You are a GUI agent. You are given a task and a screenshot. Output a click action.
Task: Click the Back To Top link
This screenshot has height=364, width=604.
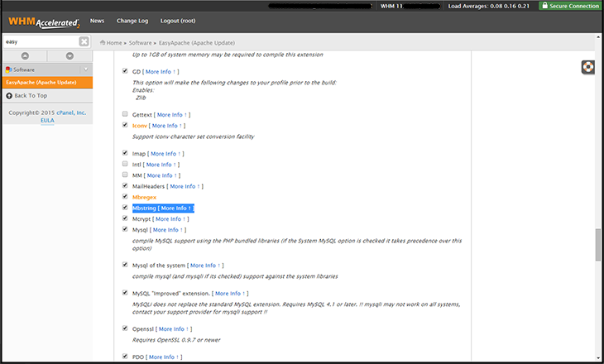point(31,95)
